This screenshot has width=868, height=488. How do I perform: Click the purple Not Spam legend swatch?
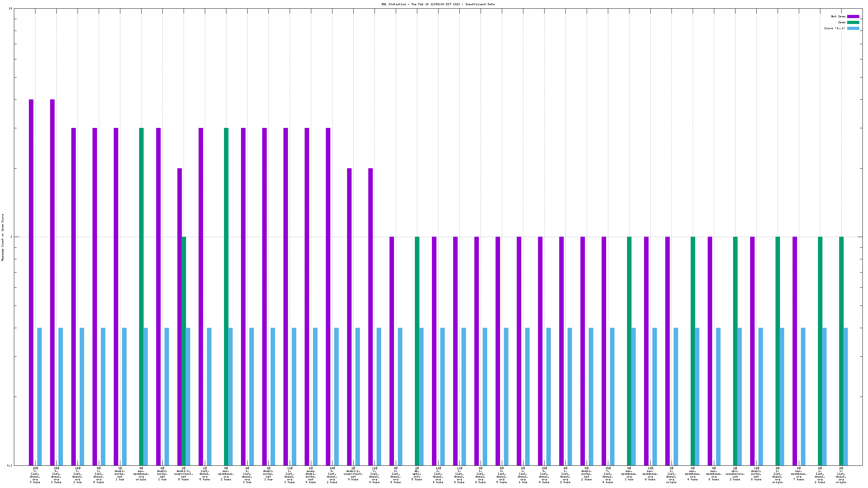853,16
